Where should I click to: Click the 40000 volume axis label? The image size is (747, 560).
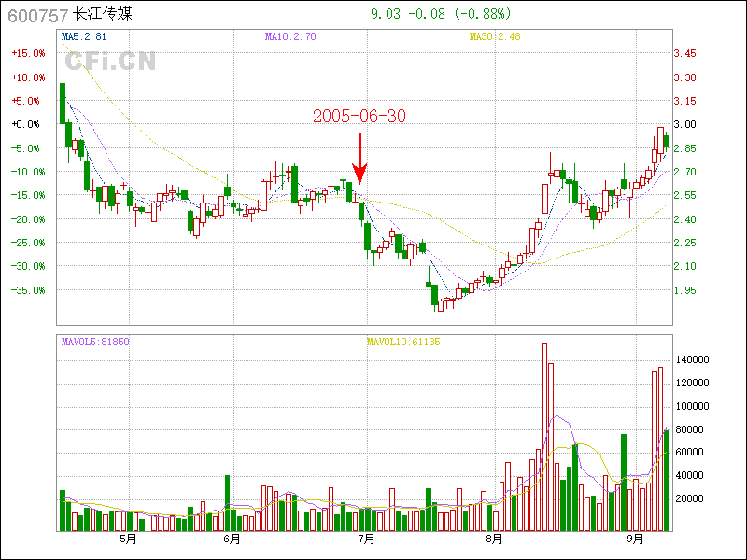tap(690, 475)
